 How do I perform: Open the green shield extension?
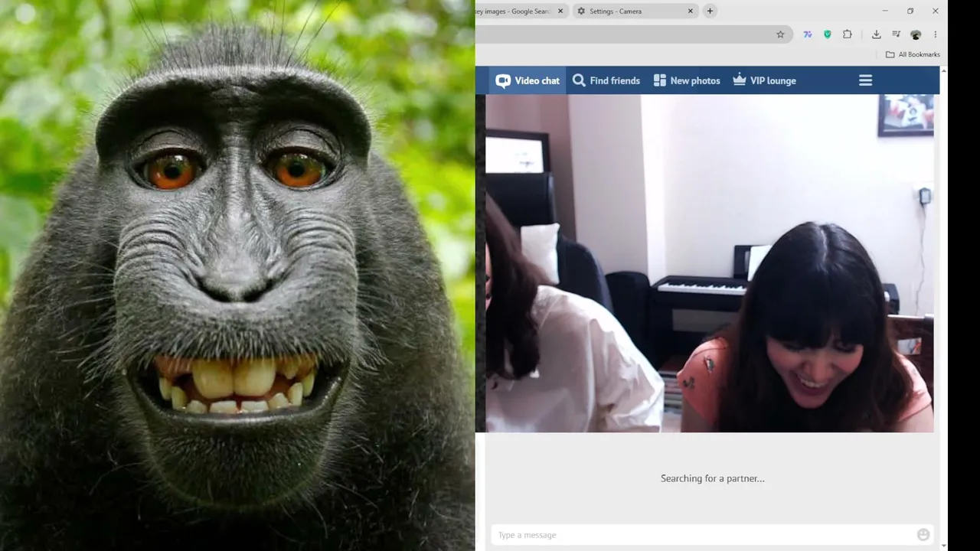click(x=828, y=34)
